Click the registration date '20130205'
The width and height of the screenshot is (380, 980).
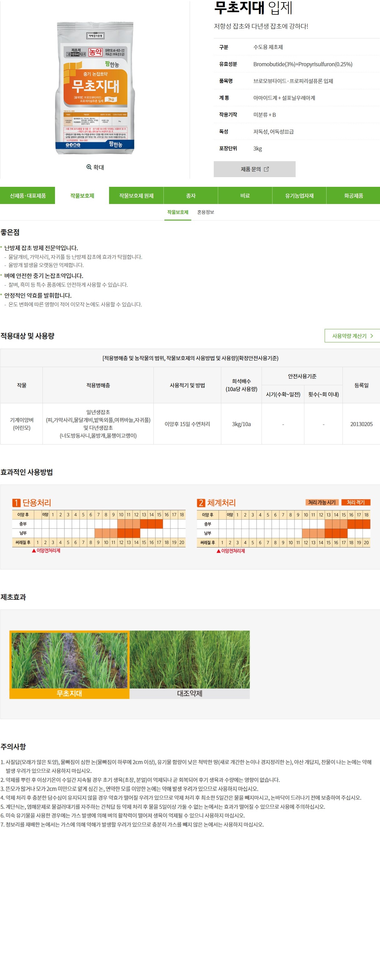tap(361, 424)
